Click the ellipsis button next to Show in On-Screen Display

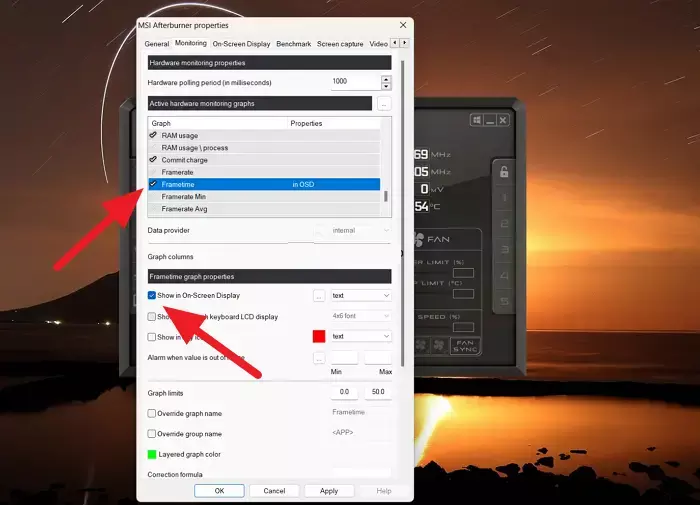click(319, 296)
